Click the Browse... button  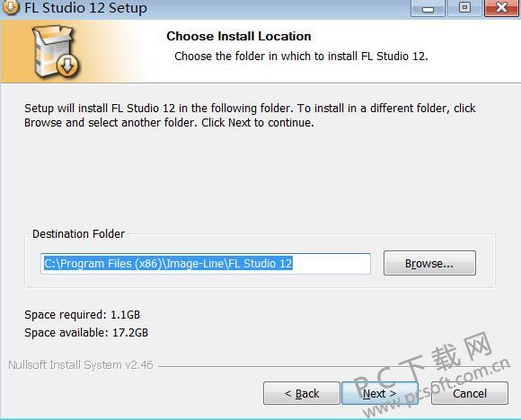[429, 263]
